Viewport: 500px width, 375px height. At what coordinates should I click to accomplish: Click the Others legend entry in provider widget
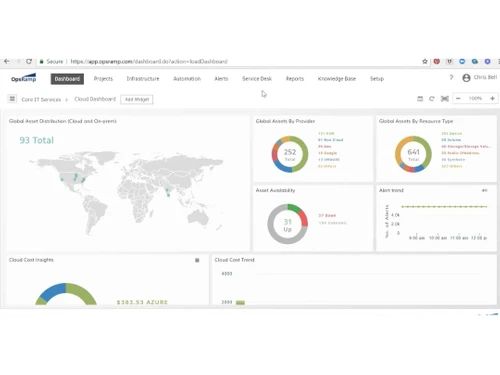[327, 166]
